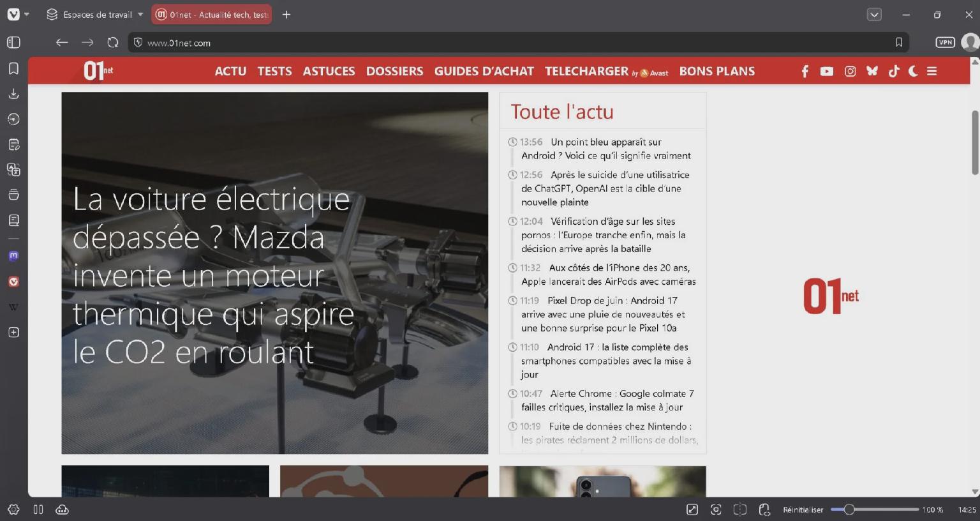Toggle the side panel visibility
The height and width of the screenshot is (521, 980).
pos(13,43)
